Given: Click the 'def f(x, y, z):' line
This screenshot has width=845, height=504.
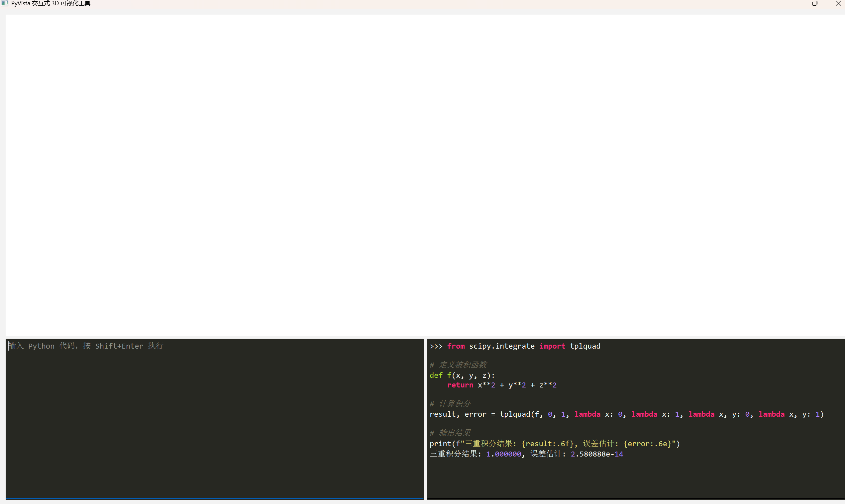Looking at the screenshot, I should point(462,375).
